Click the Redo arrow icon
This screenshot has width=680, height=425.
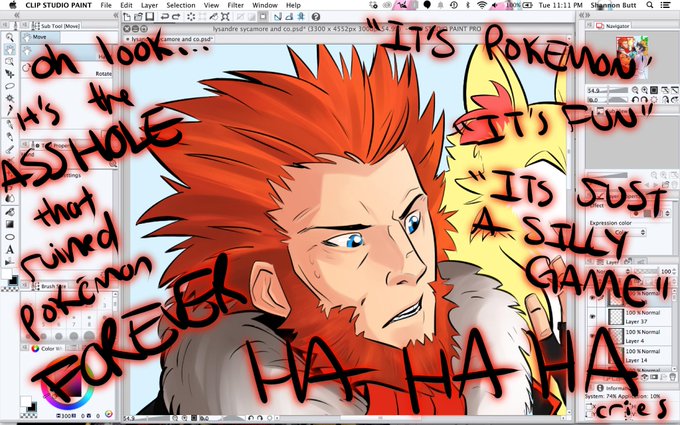click(175, 17)
